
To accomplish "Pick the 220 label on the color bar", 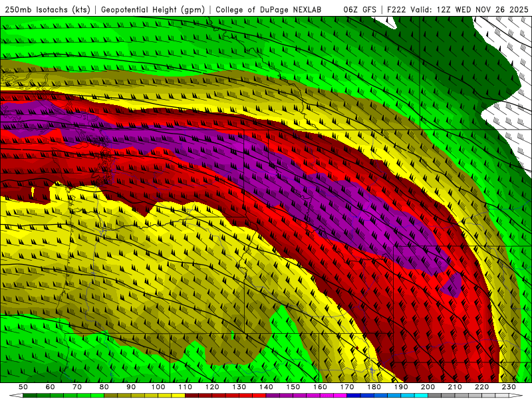I will pos(482,387).
